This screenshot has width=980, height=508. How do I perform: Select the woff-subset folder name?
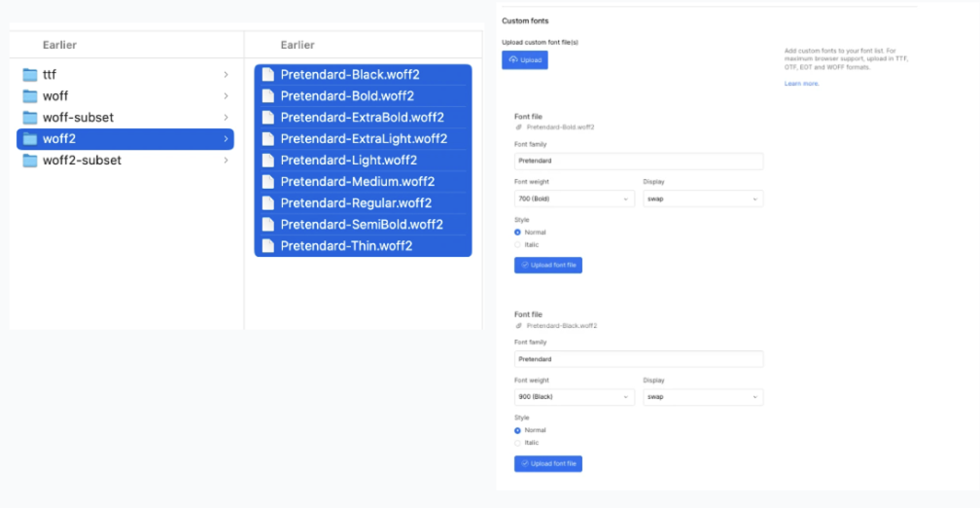(78, 118)
